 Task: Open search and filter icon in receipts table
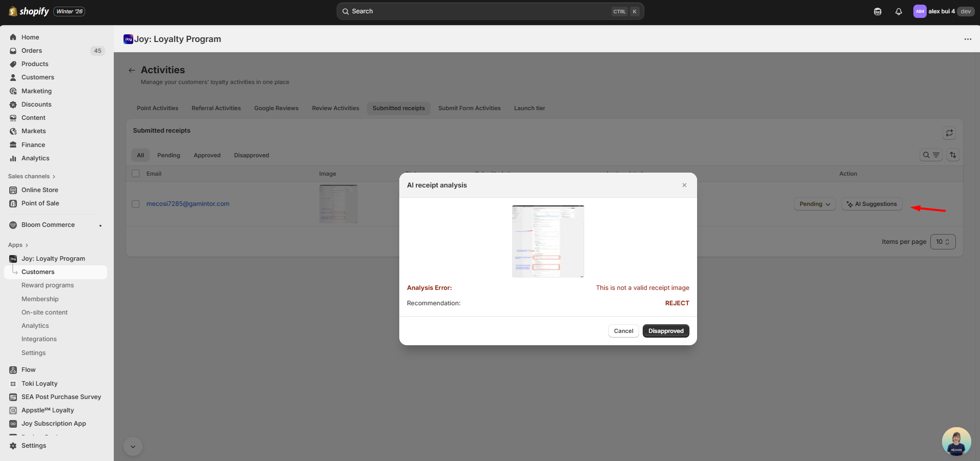931,155
